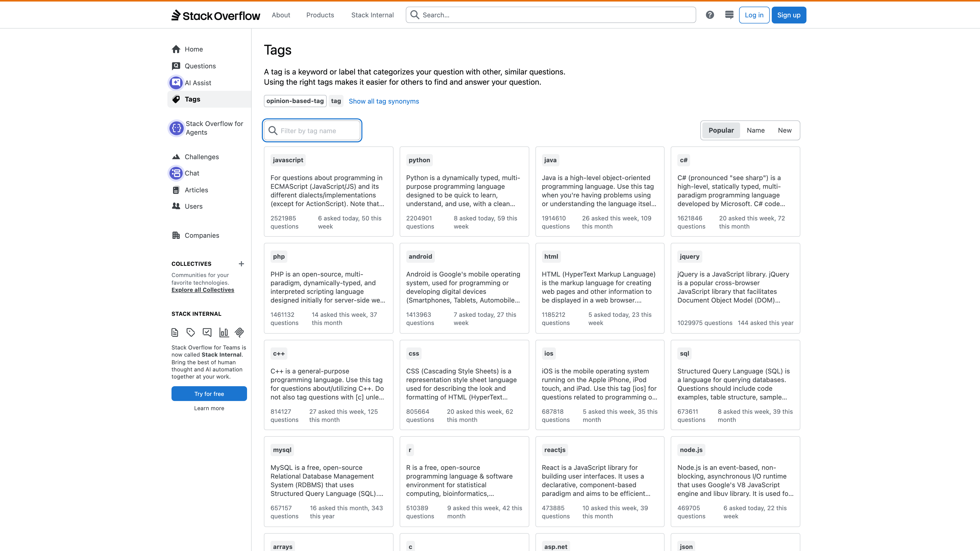Open the sql tag
Image resolution: width=980 pixels, height=551 pixels.
click(684, 353)
